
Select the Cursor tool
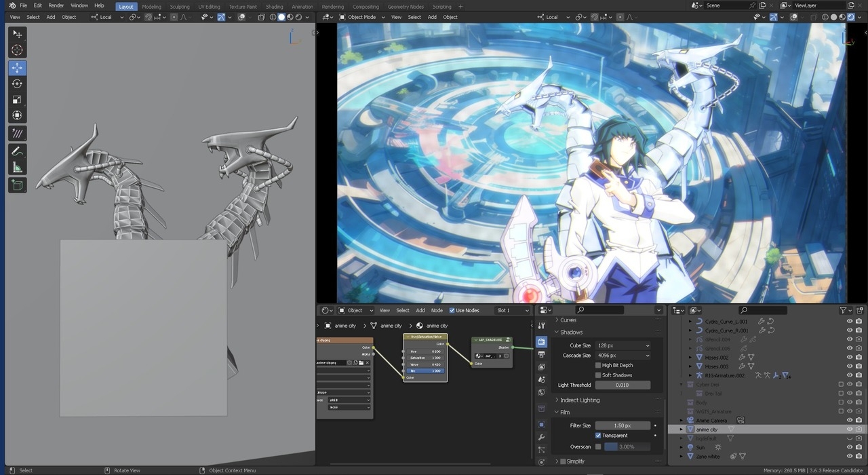(x=18, y=50)
